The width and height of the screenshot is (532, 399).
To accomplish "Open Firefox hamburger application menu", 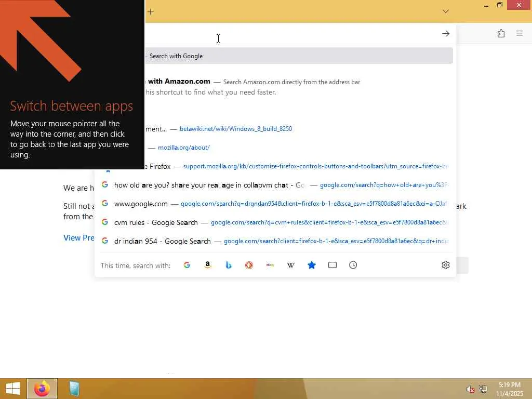I will (x=519, y=33).
